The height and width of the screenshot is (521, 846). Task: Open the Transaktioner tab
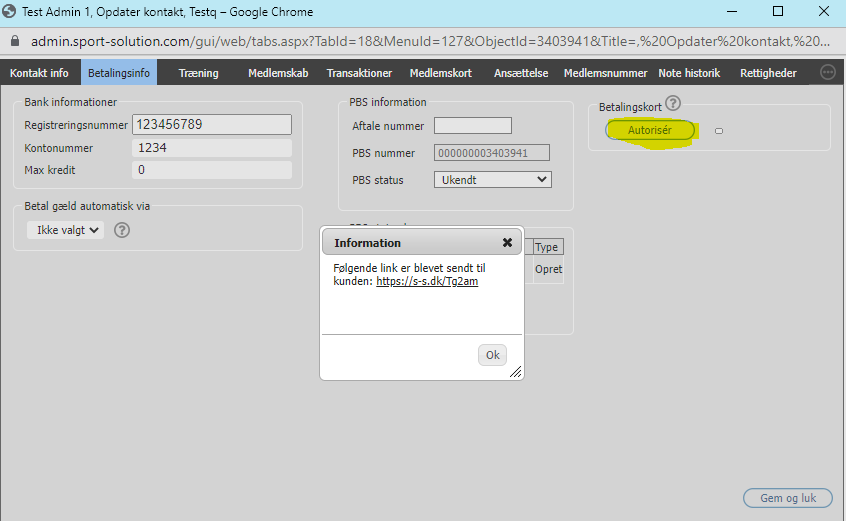tap(359, 73)
